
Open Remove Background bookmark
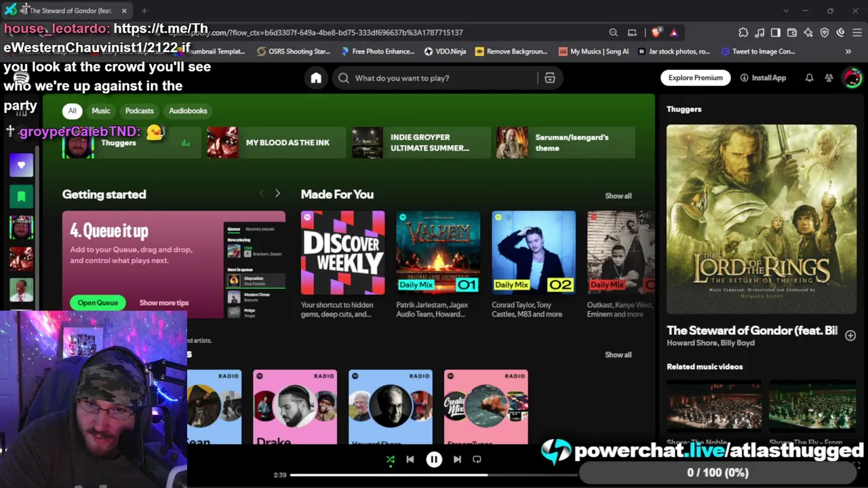tap(511, 52)
